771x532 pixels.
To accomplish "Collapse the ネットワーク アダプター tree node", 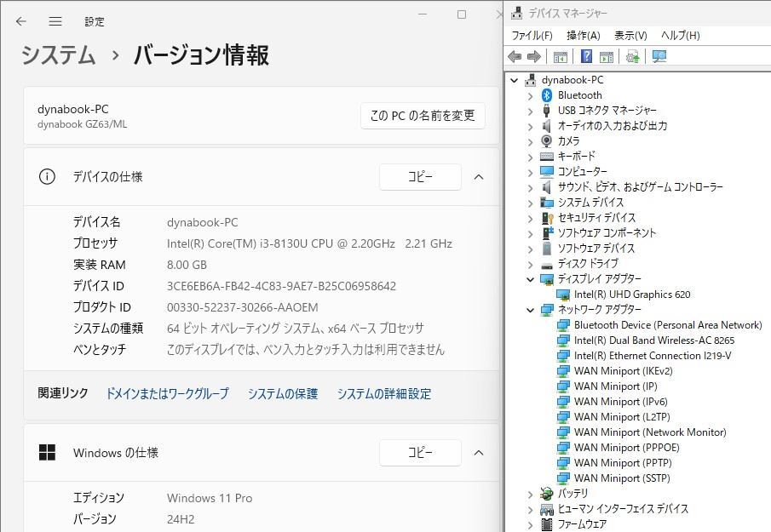I will coord(530,310).
